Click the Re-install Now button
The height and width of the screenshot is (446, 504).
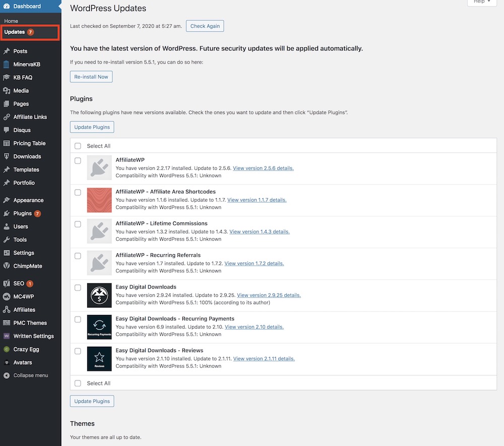click(x=91, y=77)
